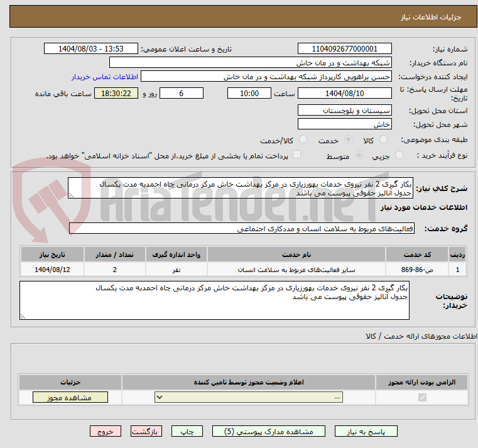Select the کالا/خدمت radio button
478x448 pixels.
pyautogui.click(x=303, y=139)
